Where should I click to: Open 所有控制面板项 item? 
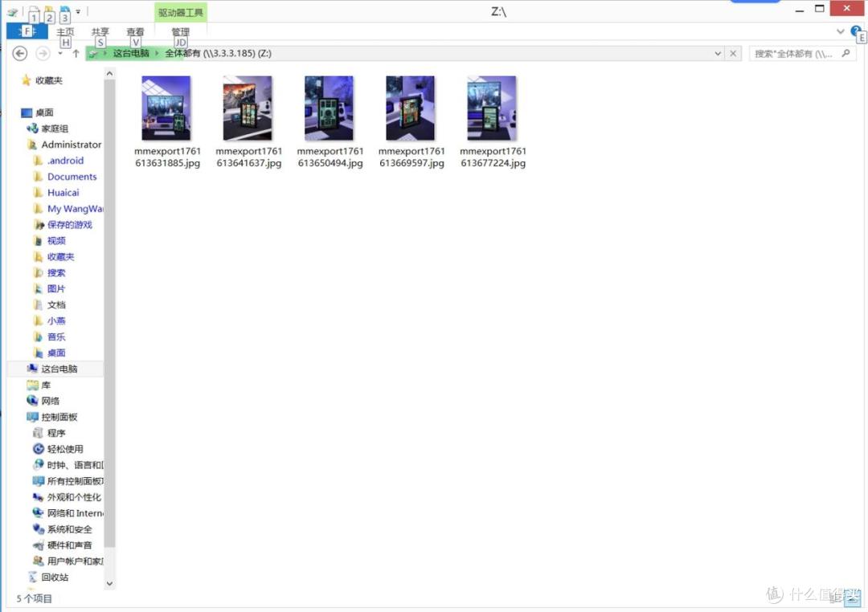pos(68,481)
